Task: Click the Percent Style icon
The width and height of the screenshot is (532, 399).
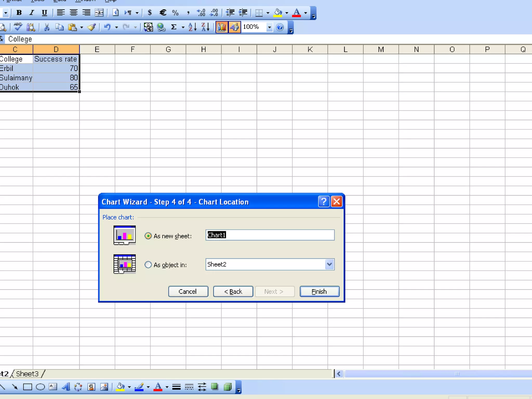Action: pos(175,12)
